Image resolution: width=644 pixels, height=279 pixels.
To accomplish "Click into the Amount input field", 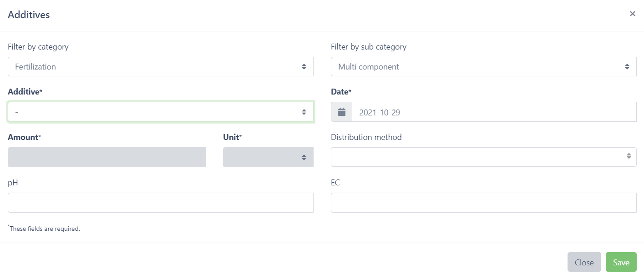I will (107, 157).
